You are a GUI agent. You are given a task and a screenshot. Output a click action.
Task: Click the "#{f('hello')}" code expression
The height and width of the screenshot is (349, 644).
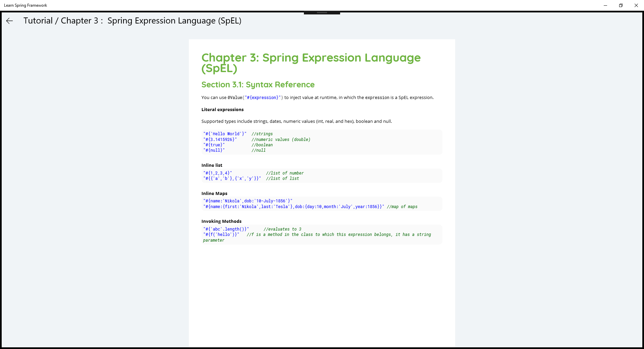click(x=221, y=235)
